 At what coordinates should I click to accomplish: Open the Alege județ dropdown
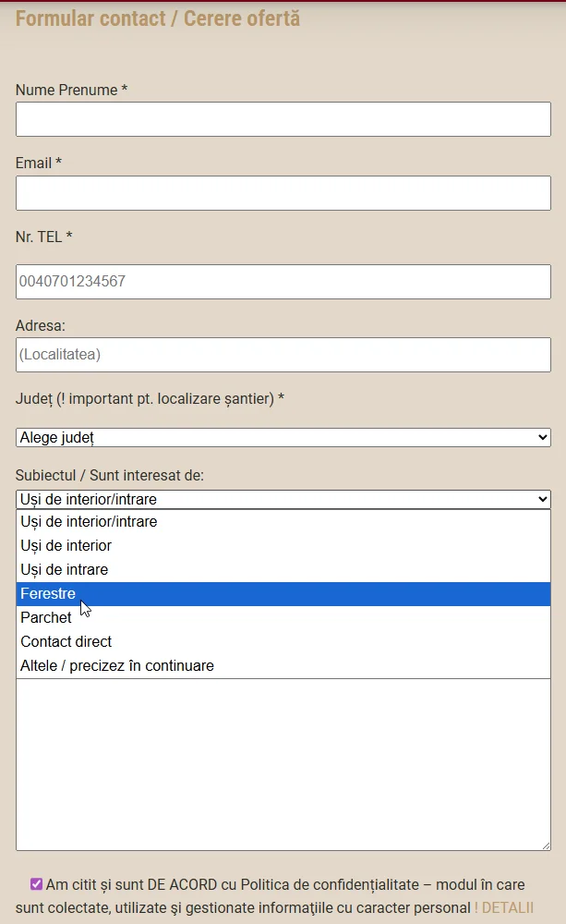[283, 437]
